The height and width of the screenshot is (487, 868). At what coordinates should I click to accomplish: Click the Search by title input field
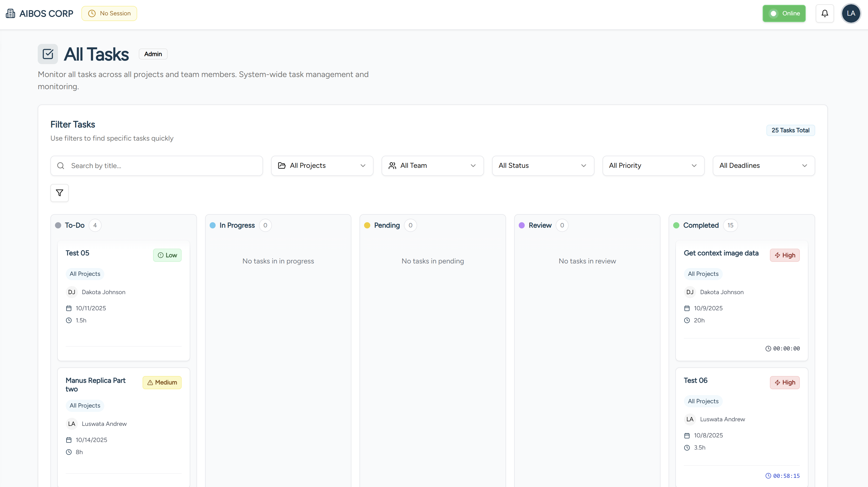pyautogui.click(x=157, y=166)
